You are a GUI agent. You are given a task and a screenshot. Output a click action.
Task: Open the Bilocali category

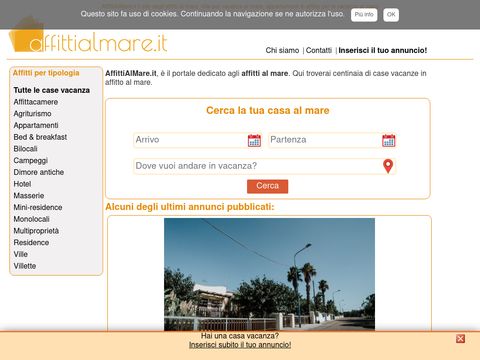tap(25, 149)
